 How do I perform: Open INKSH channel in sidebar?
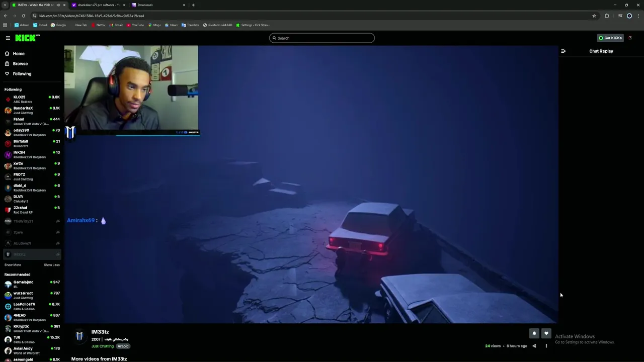(32, 154)
